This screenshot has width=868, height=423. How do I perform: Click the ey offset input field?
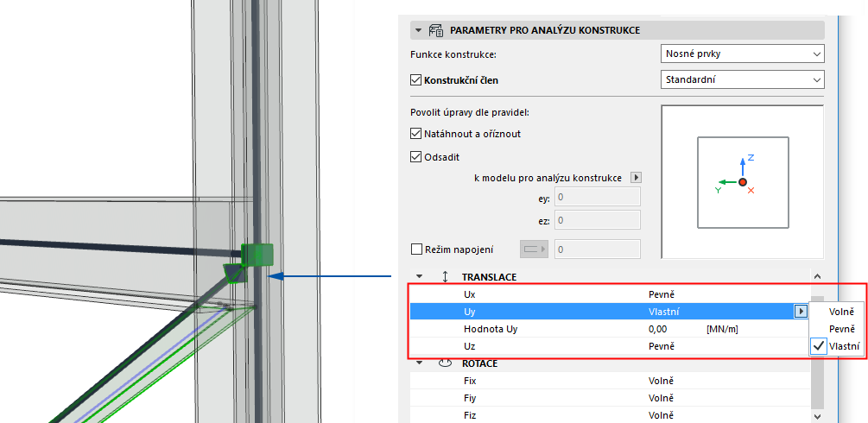[x=598, y=197]
